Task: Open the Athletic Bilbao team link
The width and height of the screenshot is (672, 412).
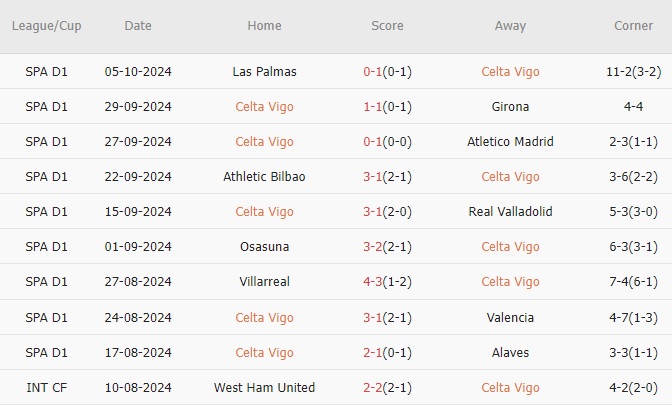Action: (x=264, y=177)
